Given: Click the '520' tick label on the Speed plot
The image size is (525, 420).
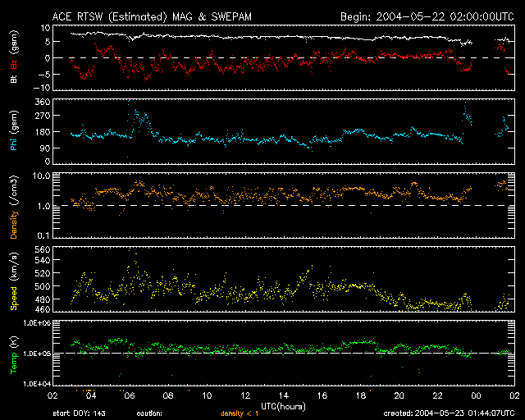Looking at the screenshot, I should 43,273.
